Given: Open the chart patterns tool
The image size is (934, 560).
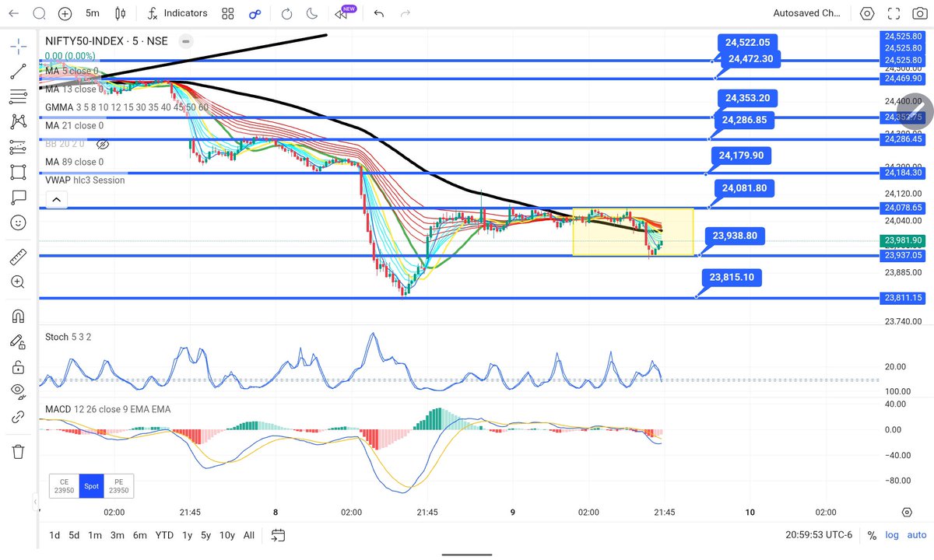Looking at the screenshot, I should coord(18,121).
